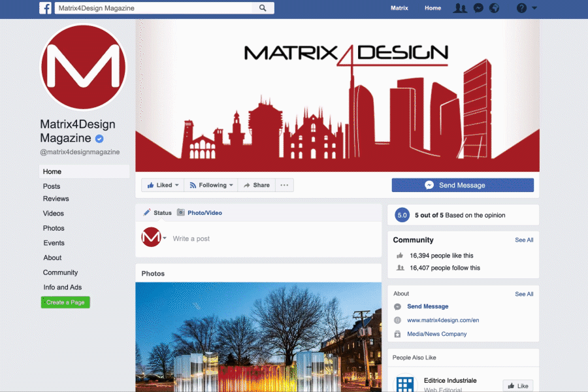Open Info and Ads in sidebar
Screen dimensions: 588x392
[x=63, y=287]
